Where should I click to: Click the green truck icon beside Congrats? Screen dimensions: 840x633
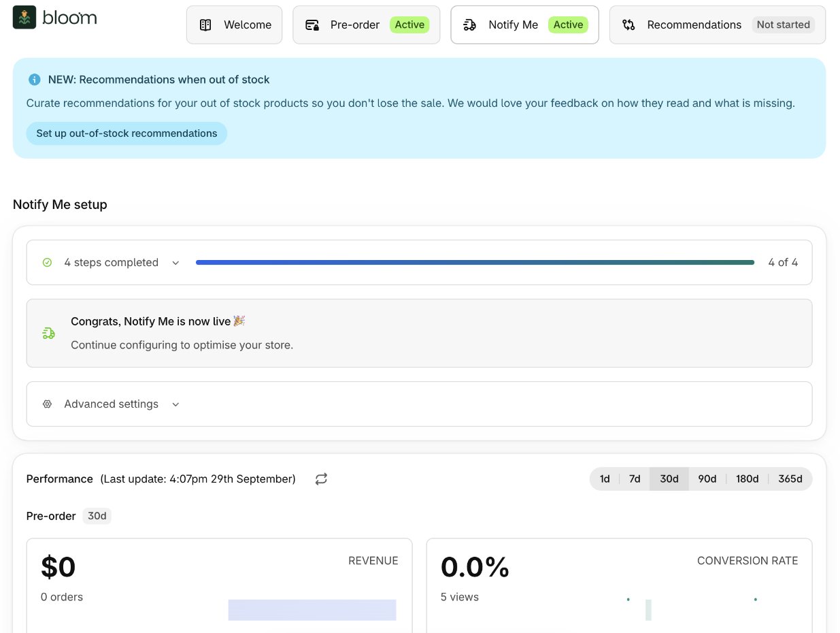pyautogui.click(x=48, y=334)
